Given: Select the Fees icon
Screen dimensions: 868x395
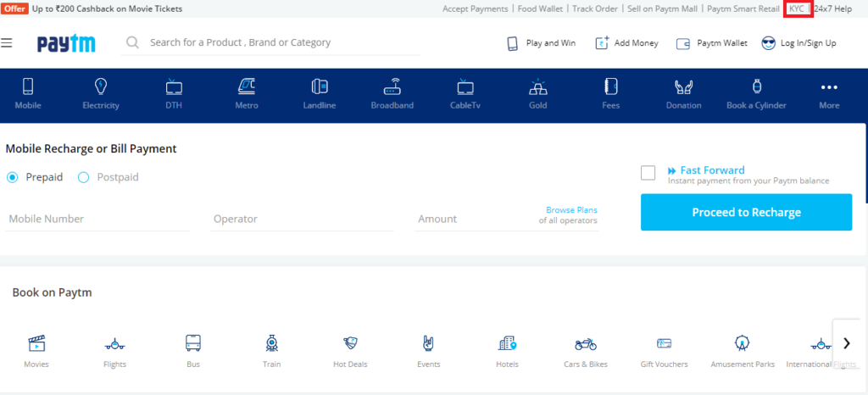Looking at the screenshot, I should point(611,86).
